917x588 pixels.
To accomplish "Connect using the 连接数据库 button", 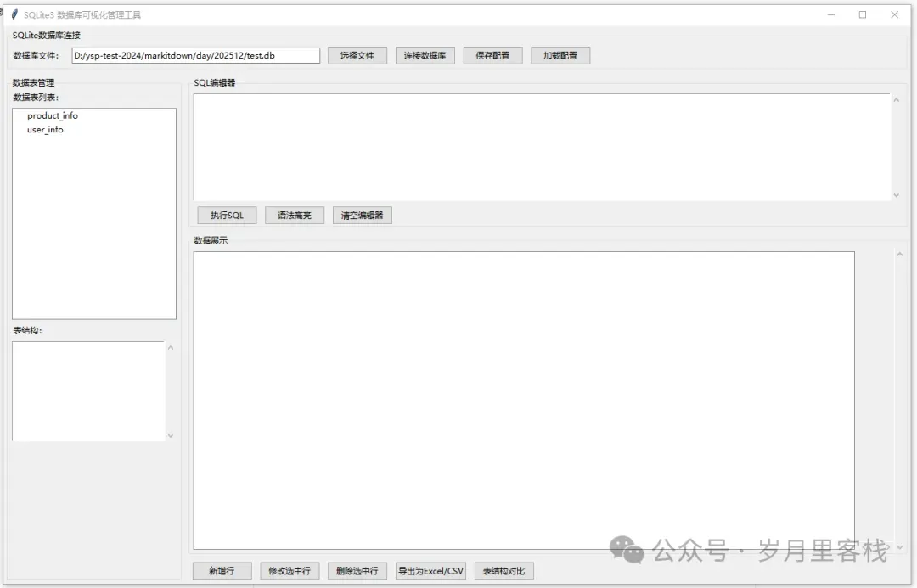I will point(425,55).
